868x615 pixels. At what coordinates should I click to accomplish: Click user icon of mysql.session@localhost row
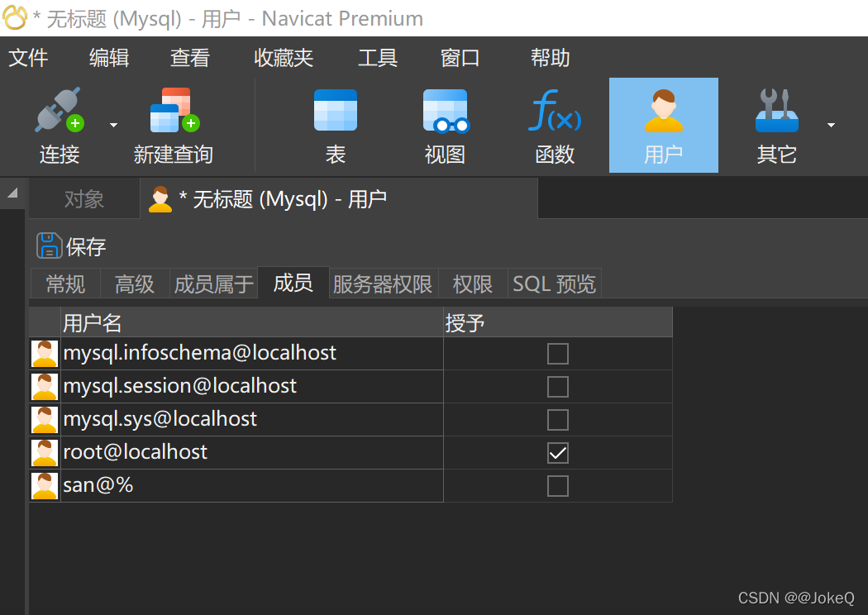coord(45,387)
